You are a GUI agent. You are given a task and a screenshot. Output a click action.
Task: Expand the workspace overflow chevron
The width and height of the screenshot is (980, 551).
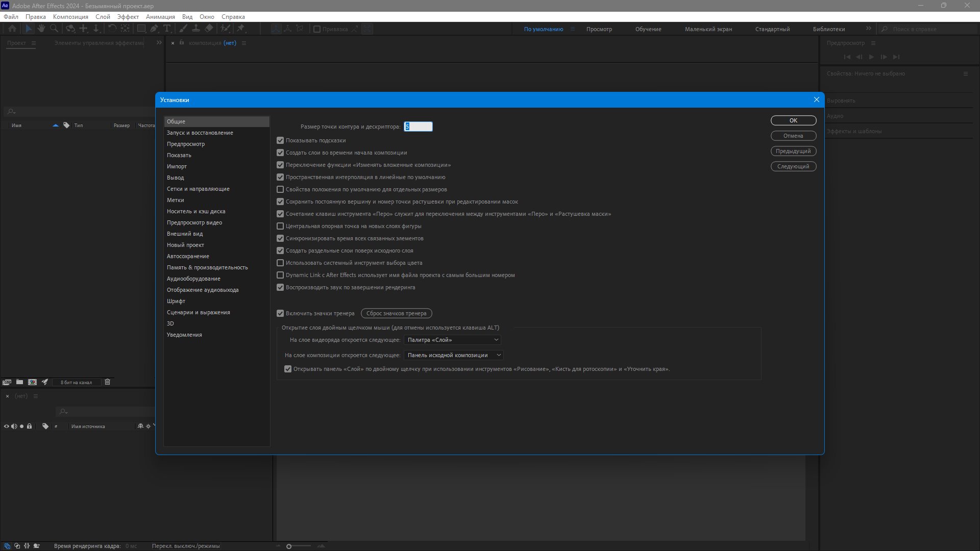869,29
